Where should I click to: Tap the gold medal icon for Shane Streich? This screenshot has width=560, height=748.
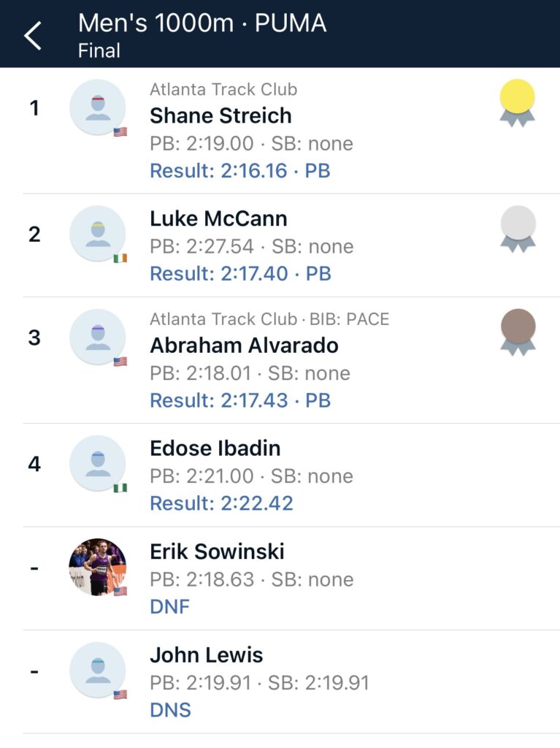point(517,104)
